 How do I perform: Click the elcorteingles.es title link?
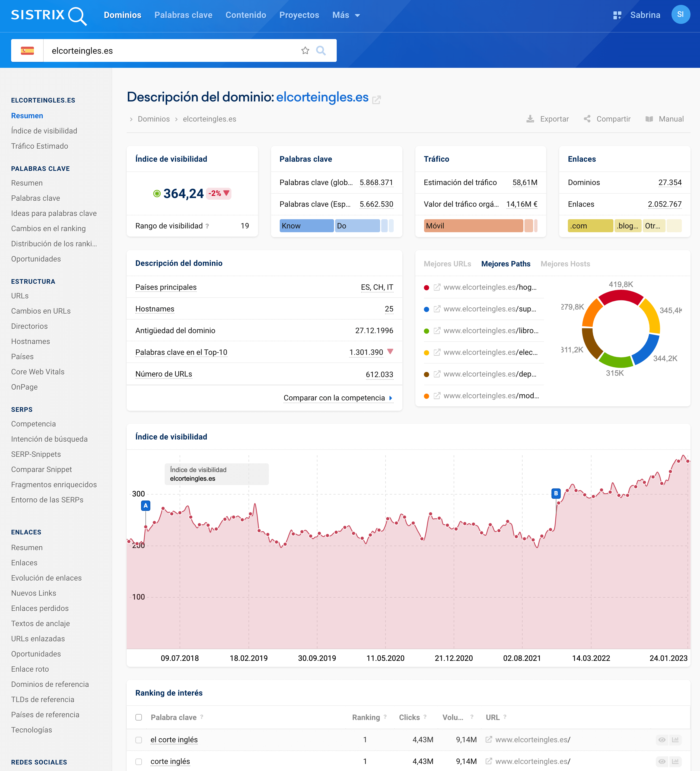[322, 97]
